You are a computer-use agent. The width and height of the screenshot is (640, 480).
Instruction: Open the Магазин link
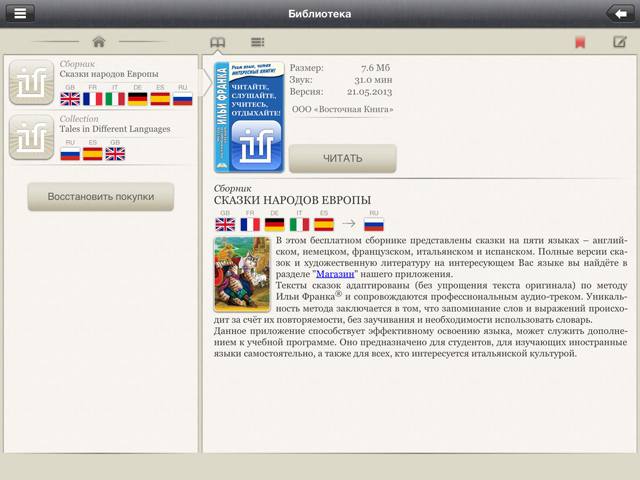click(x=335, y=274)
